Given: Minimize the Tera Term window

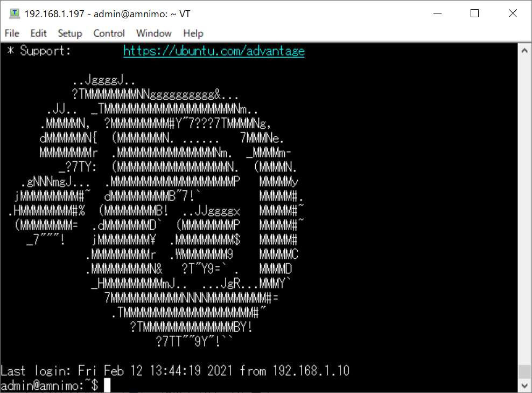Looking at the screenshot, I should [x=438, y=13].
